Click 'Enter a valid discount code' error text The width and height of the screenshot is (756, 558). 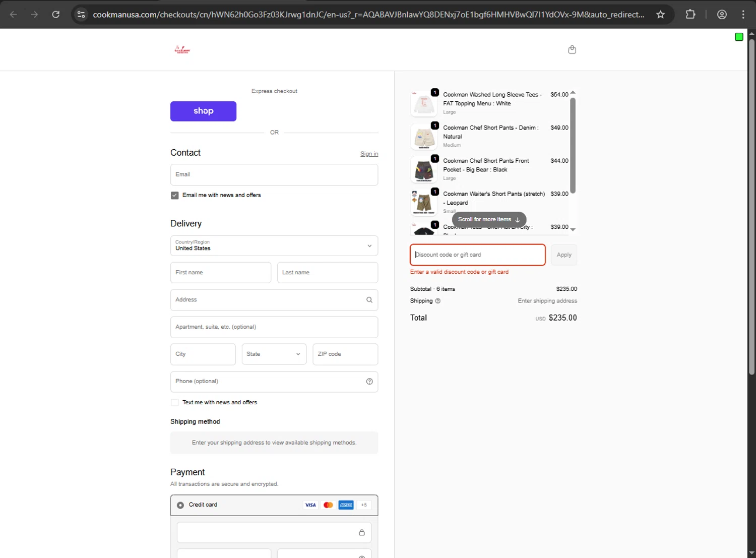click(459, 272)
